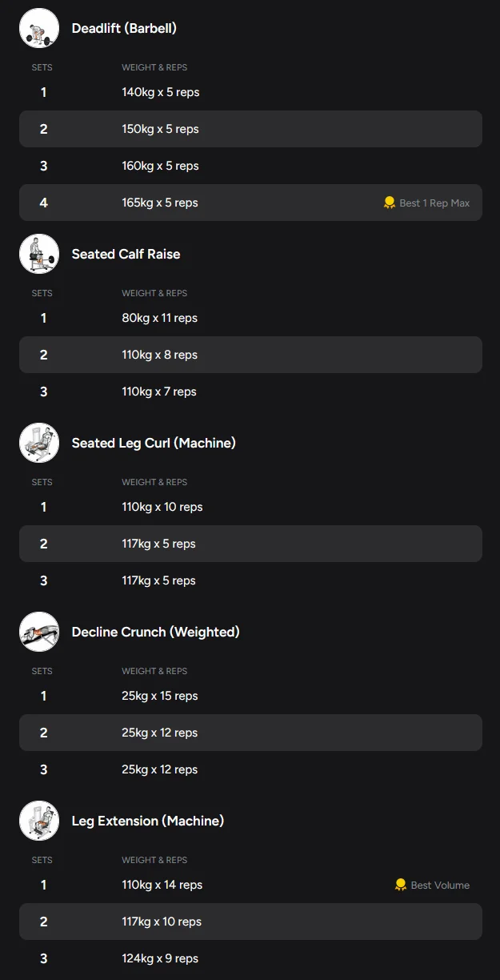500x980 pixels.
Task: Open the Seated Leg Curl (Machine) title
Action: (x=154, y=443)
